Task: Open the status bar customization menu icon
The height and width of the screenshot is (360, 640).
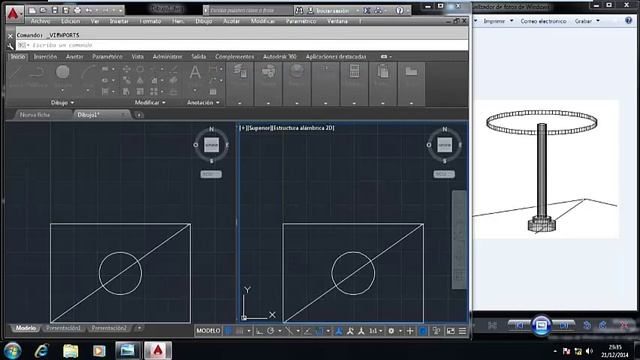Action: pyautogui.click(x=462, y=331)
